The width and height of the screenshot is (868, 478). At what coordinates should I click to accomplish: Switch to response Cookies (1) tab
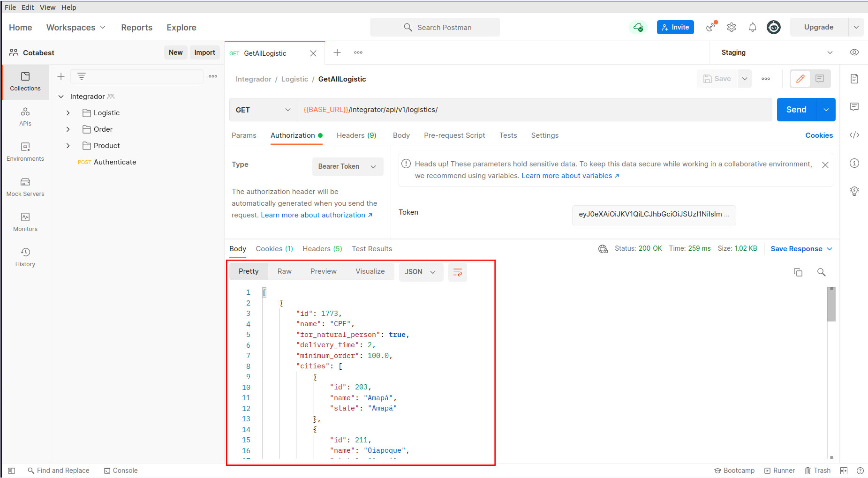click(x=274, y=249)
